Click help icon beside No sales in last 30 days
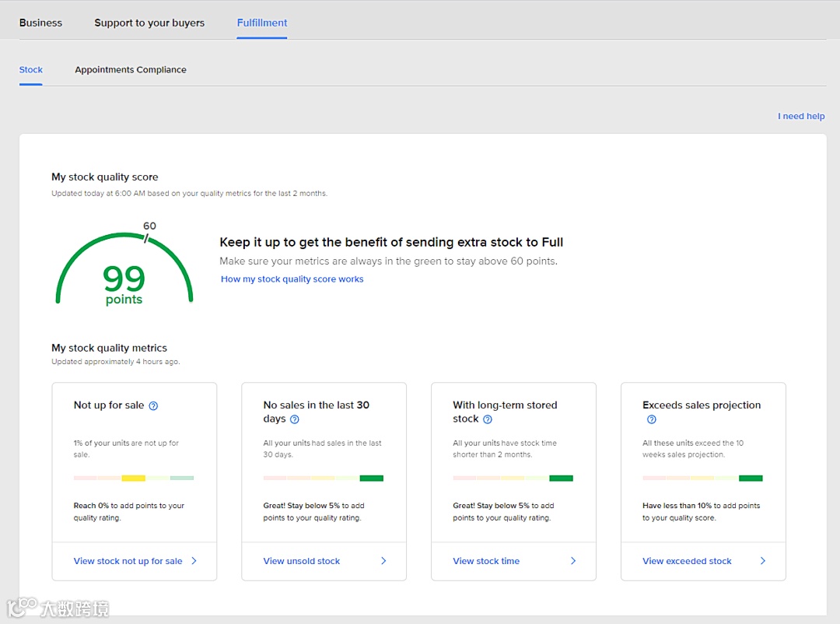The image size is (840, 624). pos(295,419)
